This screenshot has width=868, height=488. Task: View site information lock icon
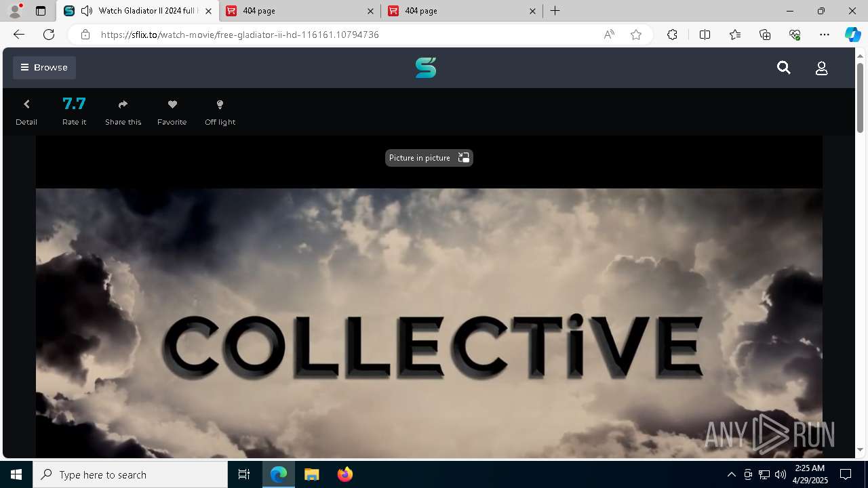pos(85,35)
